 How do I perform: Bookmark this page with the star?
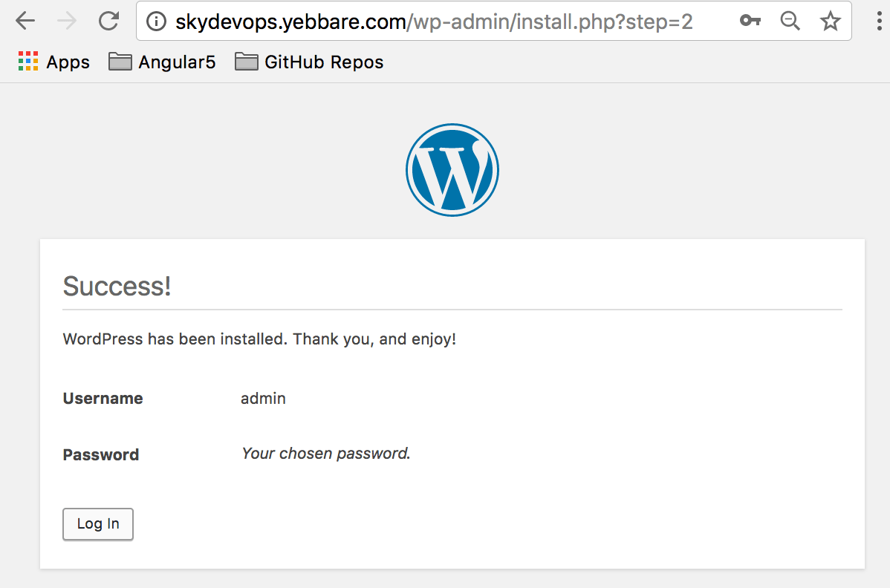(830, 22)
